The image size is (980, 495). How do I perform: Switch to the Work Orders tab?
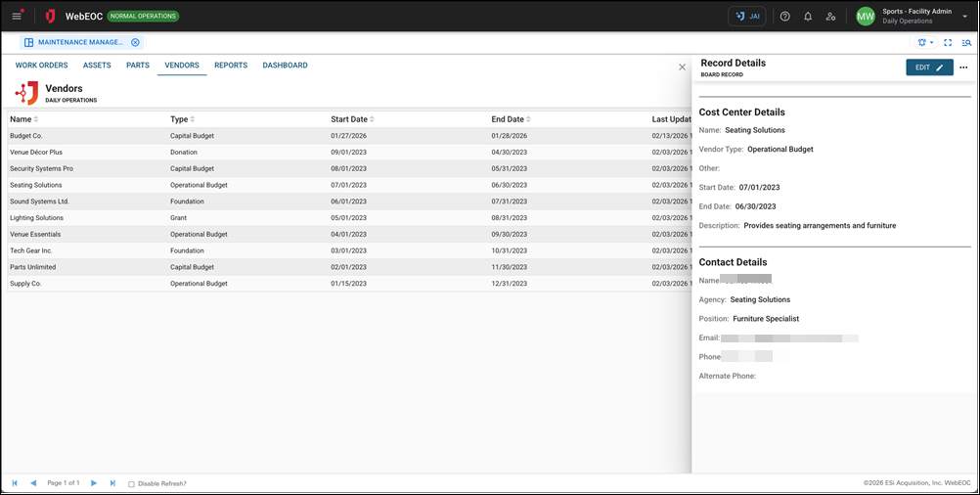point(41,66)
